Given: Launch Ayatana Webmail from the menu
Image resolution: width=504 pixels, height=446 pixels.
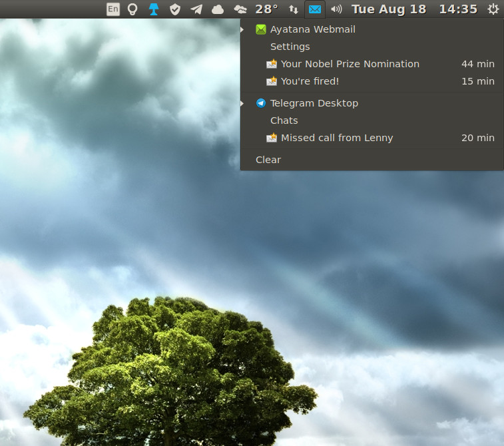Looking at the screenshot, I should (372, 29).
